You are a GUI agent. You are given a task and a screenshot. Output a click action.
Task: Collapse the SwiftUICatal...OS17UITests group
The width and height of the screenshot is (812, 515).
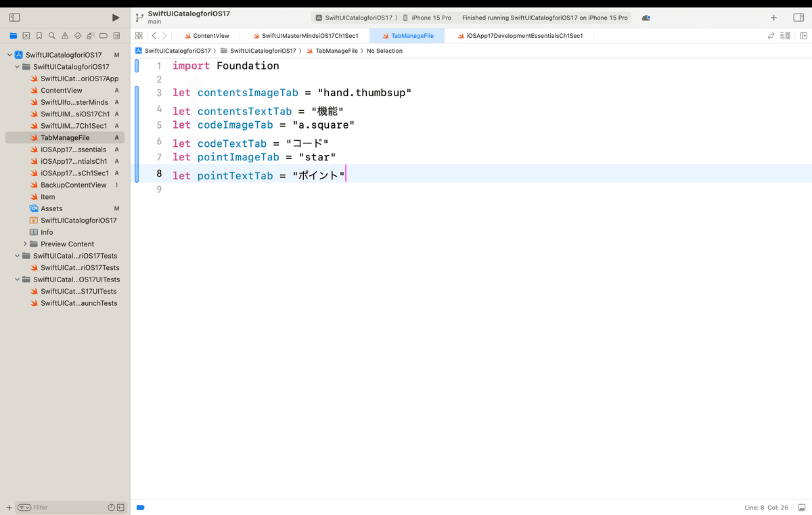click(18, 279)
